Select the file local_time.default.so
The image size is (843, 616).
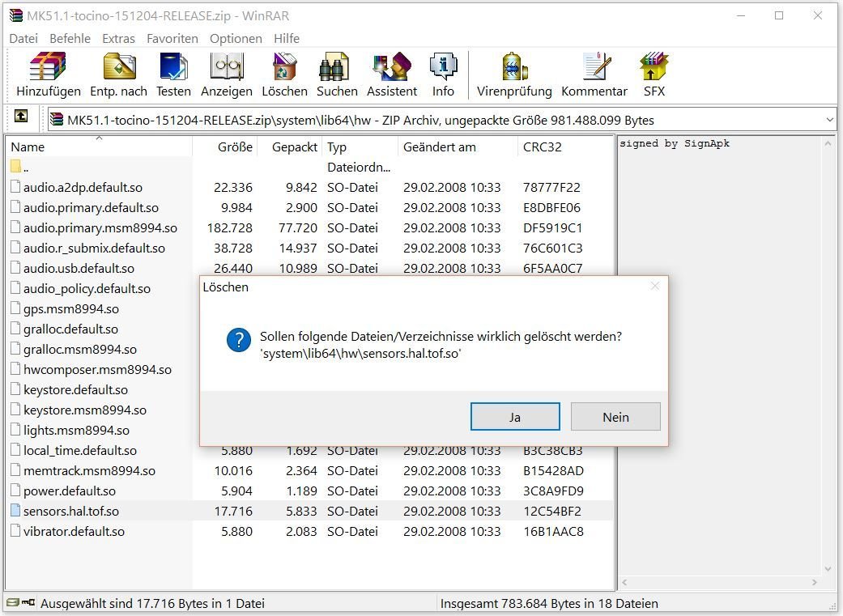(x=79, y=450)
